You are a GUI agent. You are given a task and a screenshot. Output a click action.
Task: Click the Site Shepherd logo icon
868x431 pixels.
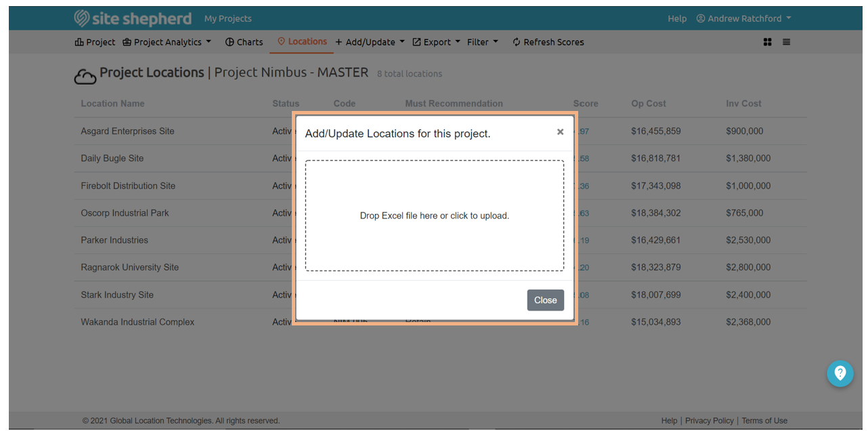(82, 18)
